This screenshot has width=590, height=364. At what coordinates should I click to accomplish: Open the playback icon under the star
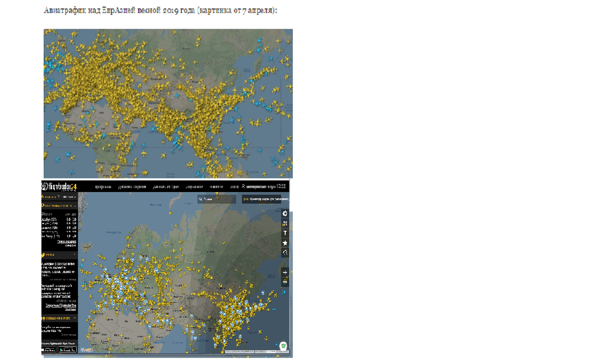click(x=285, y=252)
